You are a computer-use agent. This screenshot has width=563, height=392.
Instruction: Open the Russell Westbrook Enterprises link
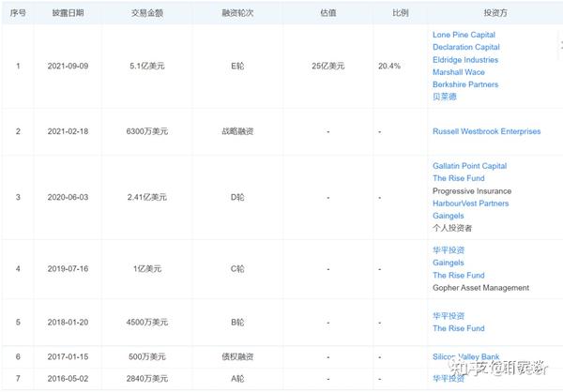pos(486,131)
